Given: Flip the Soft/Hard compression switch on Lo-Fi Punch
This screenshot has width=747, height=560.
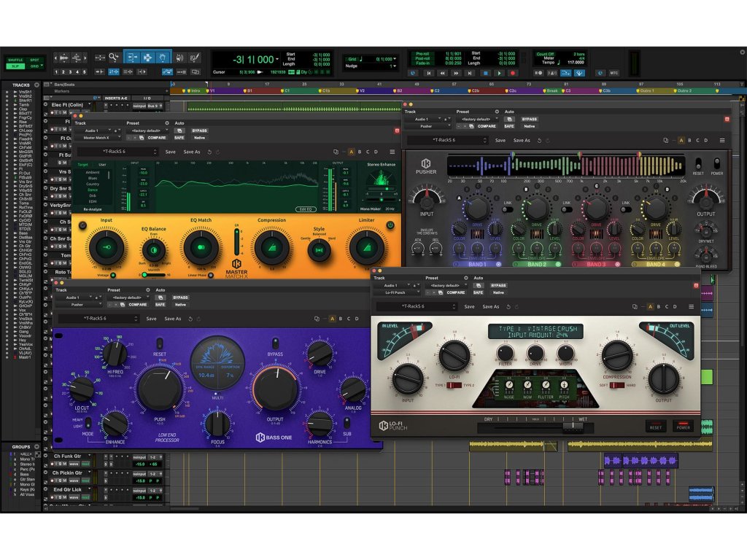Looking at the screenshot, I should (617, 385).
